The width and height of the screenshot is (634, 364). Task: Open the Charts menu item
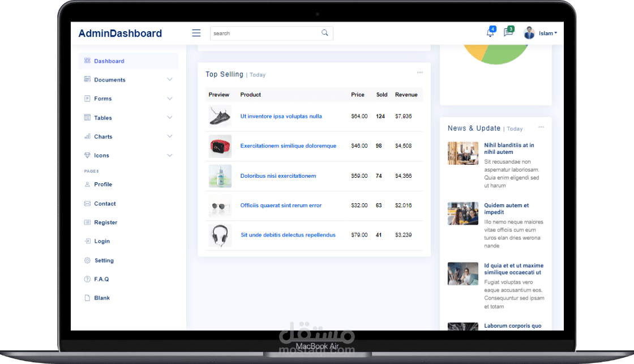(128, 136)
